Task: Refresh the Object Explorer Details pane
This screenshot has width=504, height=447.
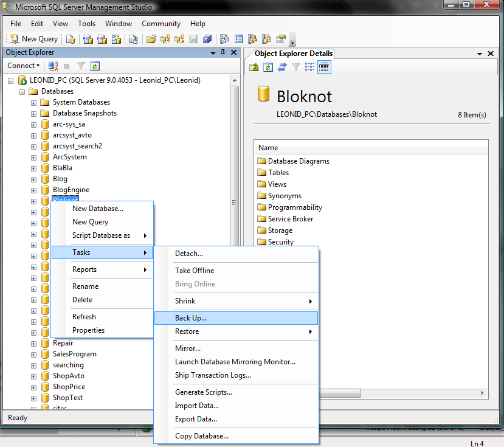Action: point(268,68)
